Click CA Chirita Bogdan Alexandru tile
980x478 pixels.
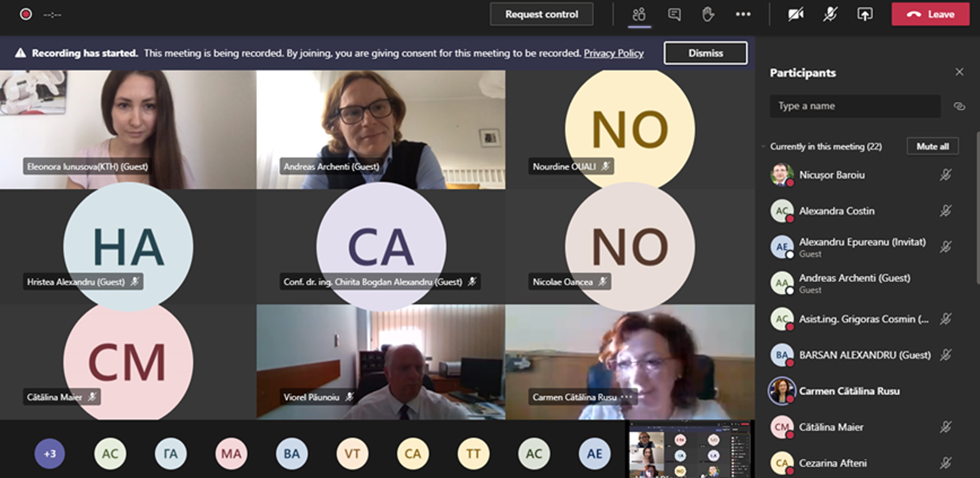[x=381, y=246]
